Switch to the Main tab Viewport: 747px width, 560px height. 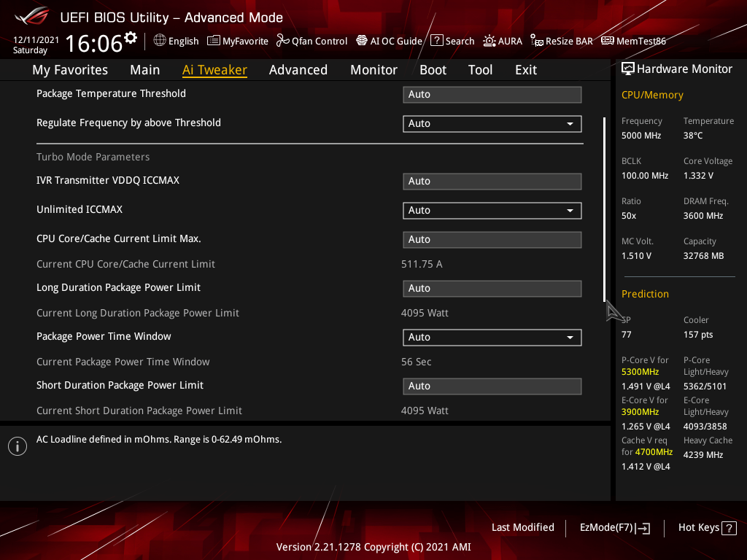[145, 70]
